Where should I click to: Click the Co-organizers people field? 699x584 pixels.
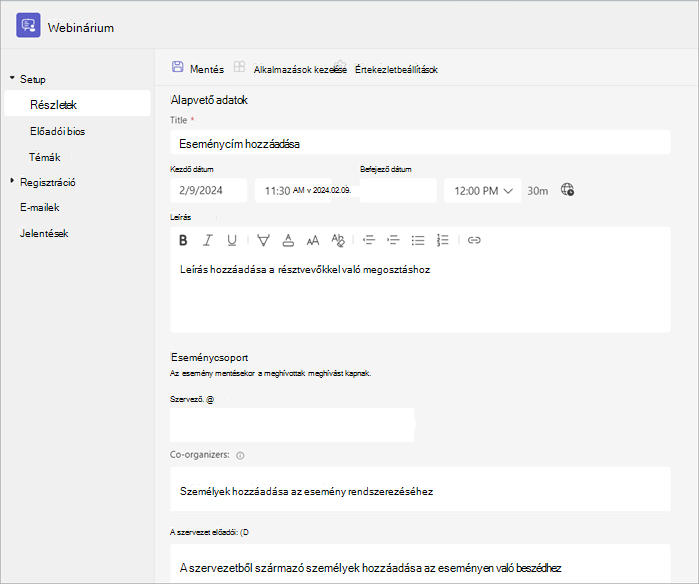420,489
